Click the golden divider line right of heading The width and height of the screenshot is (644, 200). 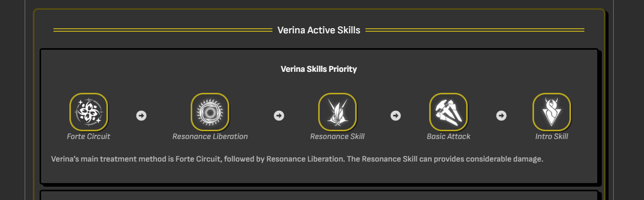tap(475, 30)
